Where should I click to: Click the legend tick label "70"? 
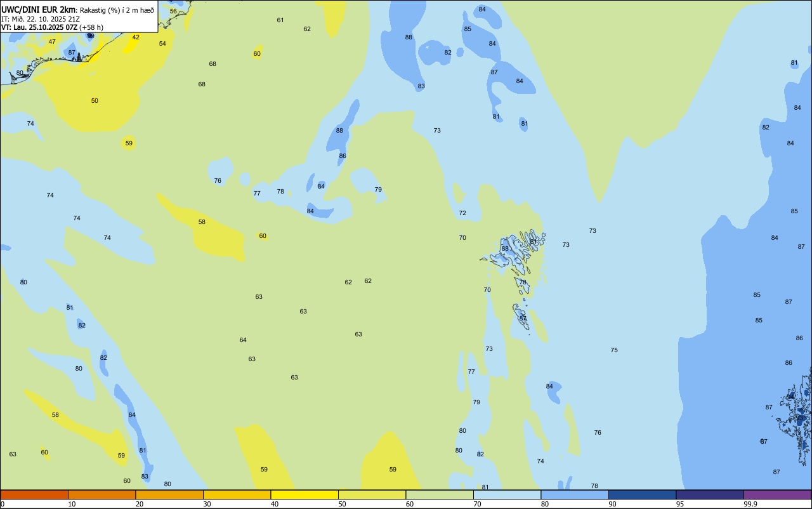[x=477, y=504]
